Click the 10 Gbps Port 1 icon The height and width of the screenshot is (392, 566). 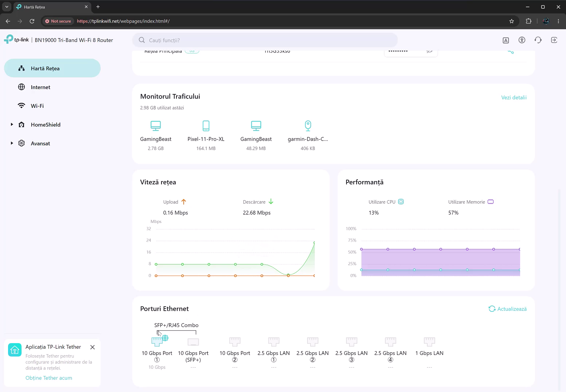157,341
